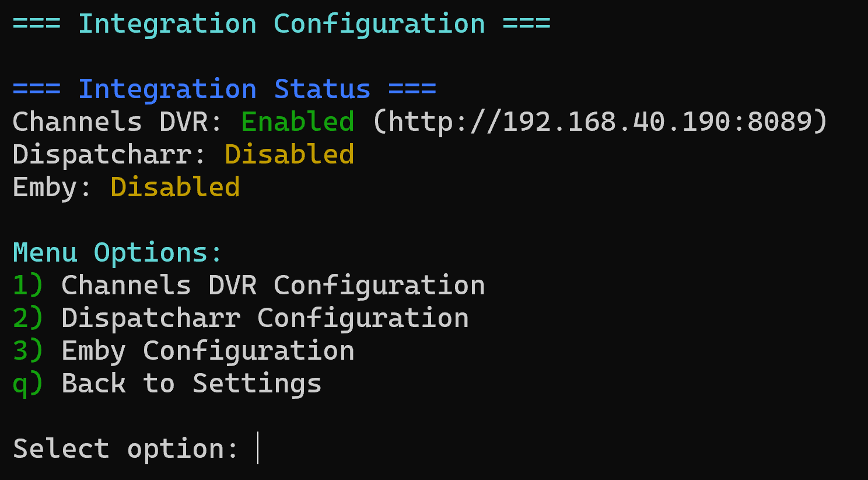Click the green option number 3)
Screen dimensions: 868x480
click(28, 352)
